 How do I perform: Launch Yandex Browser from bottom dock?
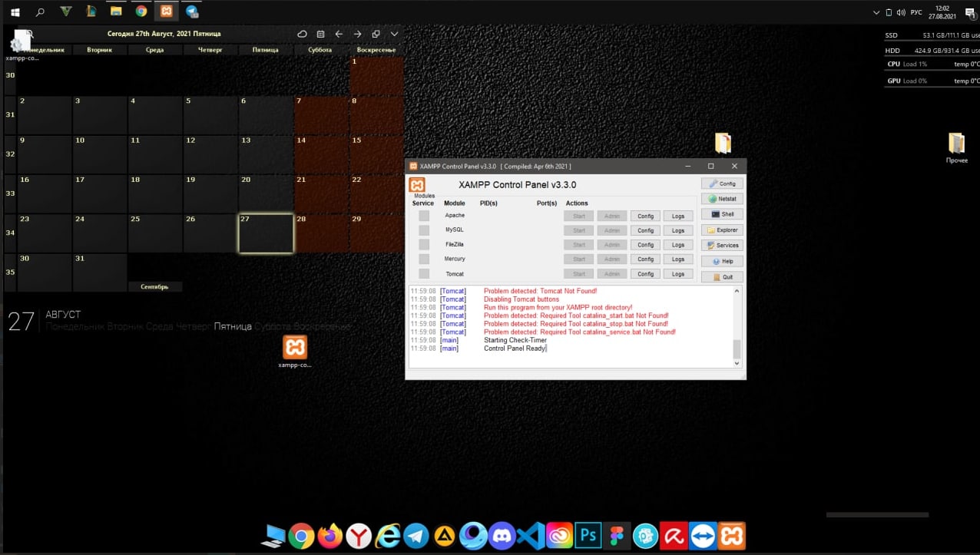click(x=359, y=536)
